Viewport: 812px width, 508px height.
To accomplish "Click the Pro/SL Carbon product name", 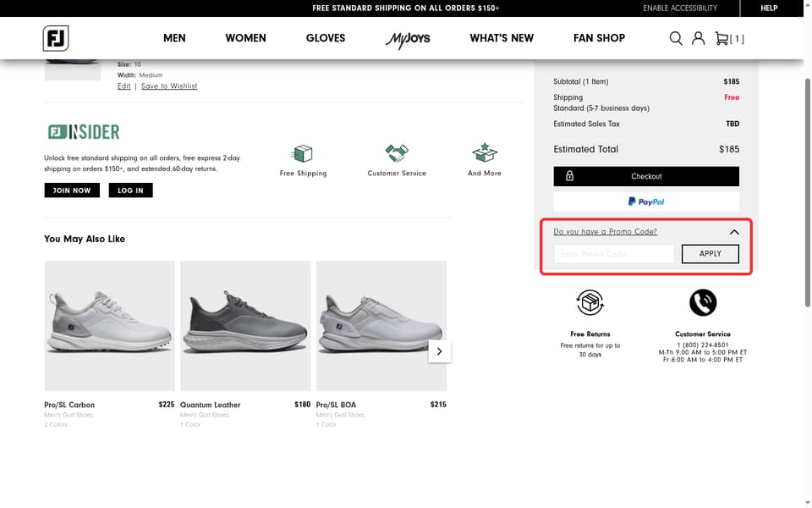I will click(x=69, y=405).
